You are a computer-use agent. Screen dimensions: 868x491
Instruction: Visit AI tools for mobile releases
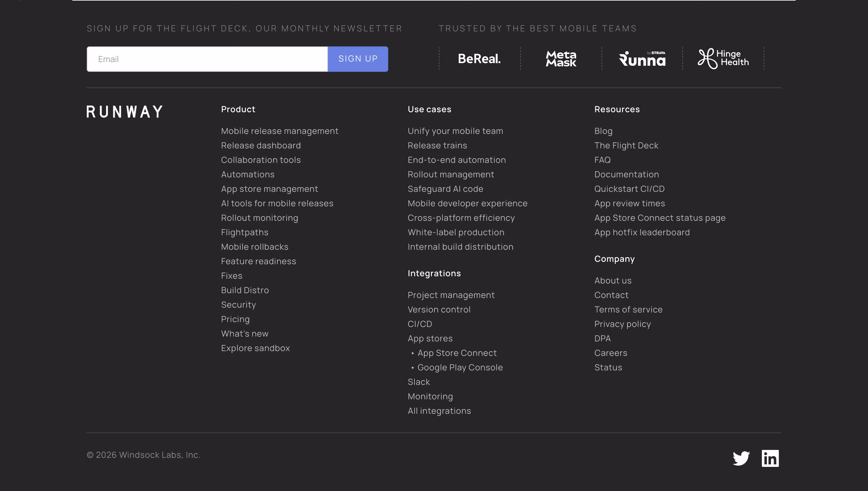pos(277,203)
